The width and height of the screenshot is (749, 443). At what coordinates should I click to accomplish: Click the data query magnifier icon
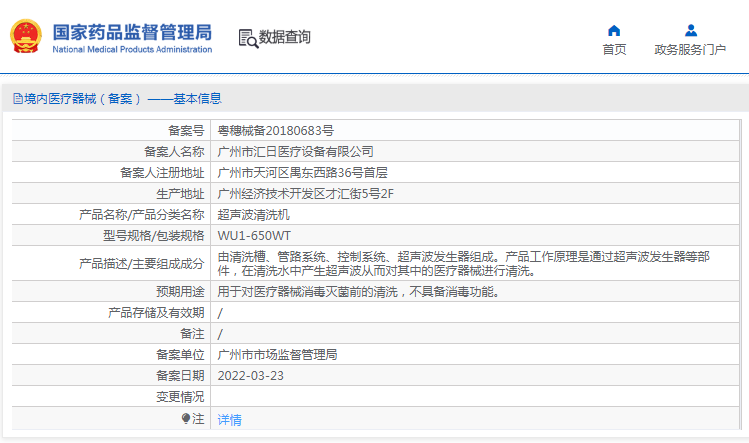tap(248, 38)
